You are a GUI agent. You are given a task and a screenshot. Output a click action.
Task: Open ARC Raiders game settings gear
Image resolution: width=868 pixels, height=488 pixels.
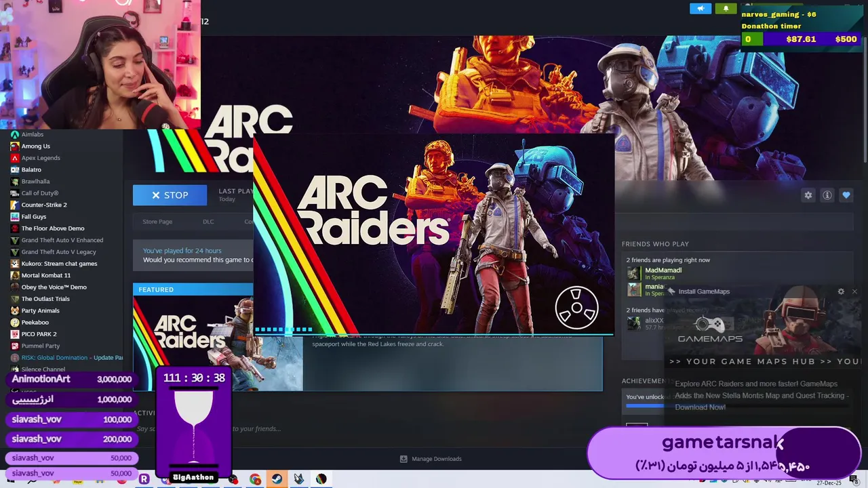click(808, 195)
